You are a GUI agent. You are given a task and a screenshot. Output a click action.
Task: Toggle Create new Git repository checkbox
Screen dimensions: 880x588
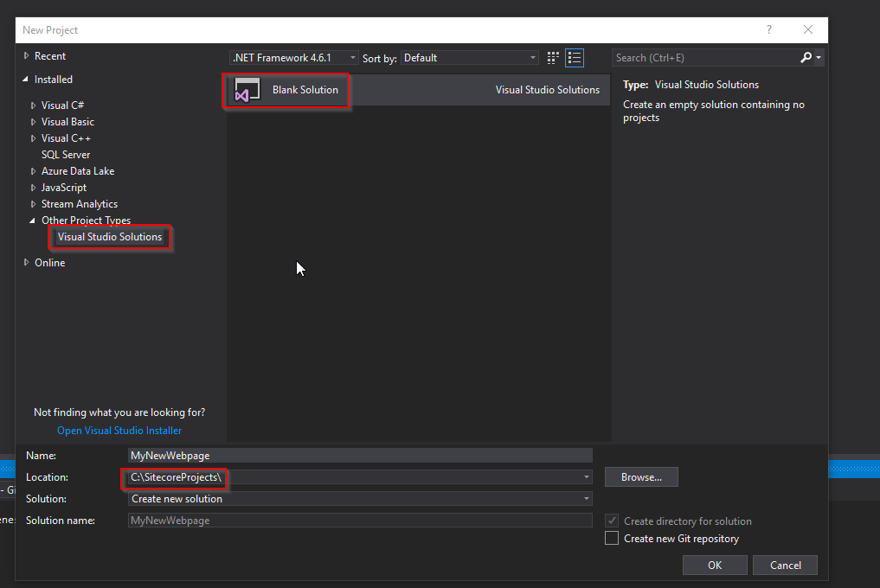pos(612,538)
